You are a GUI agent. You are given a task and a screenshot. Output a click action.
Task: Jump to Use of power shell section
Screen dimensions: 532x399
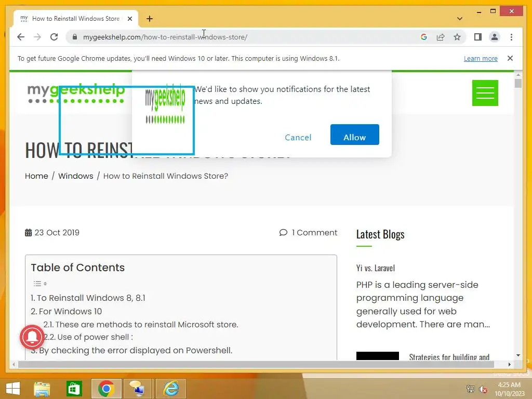tap(88, 337)
